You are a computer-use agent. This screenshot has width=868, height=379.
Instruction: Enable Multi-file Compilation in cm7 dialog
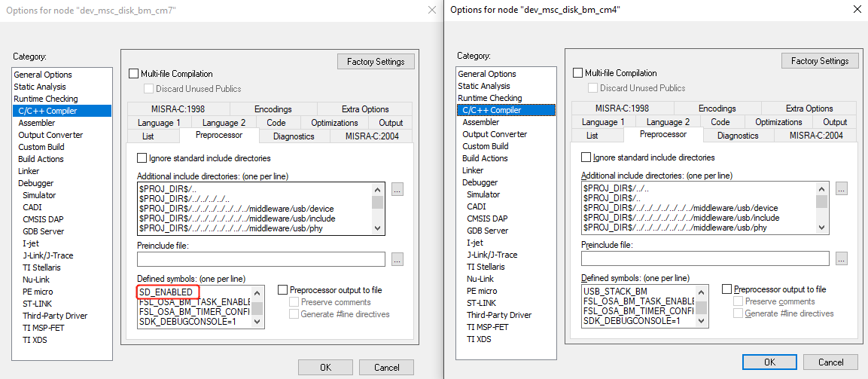pyautogui.click(x=134, y=74)
